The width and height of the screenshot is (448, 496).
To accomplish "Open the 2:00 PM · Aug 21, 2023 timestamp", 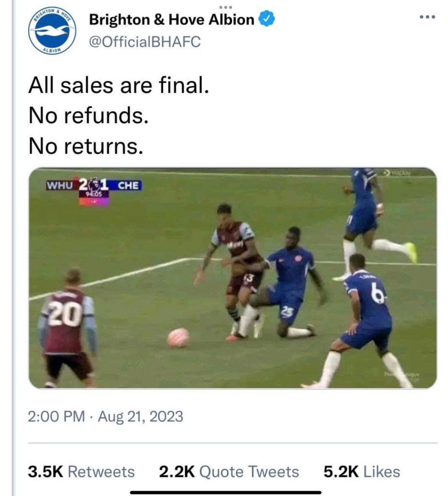I will (106, 417).
